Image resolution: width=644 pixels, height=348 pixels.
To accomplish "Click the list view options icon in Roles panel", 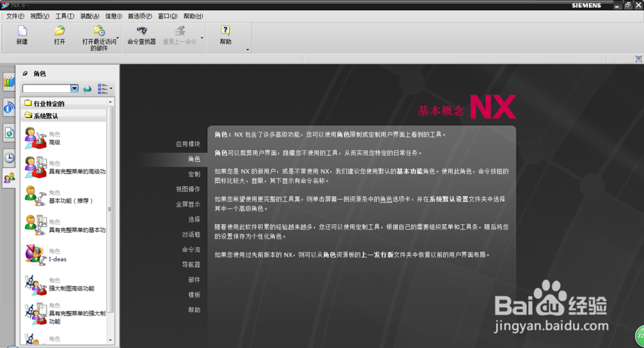I will [x=102, y=89].
